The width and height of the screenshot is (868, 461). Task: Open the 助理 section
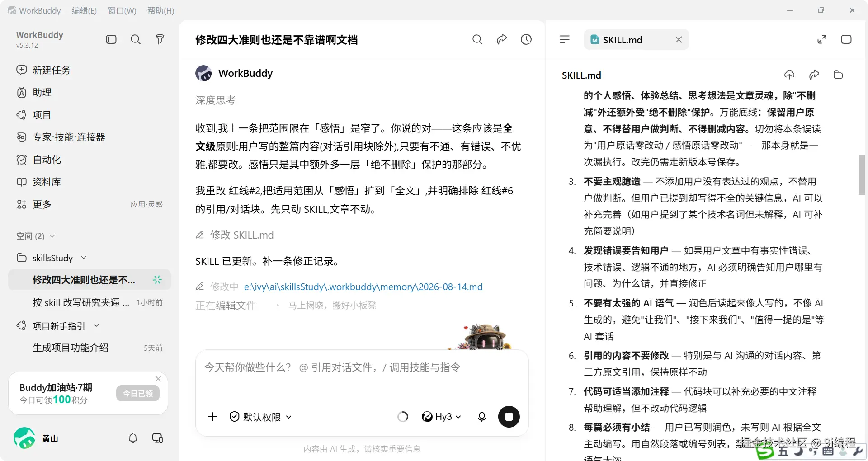pyautogui.click(x=34, y=93)
